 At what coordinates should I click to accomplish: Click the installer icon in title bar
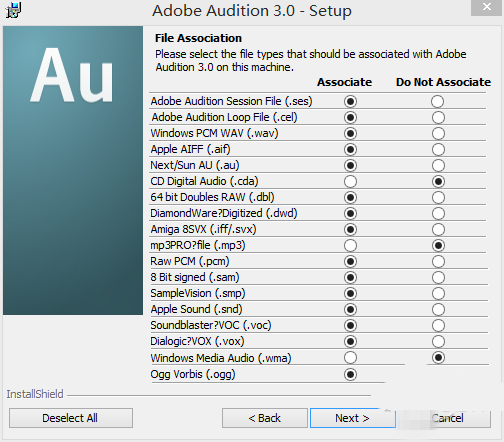point(13,10)
